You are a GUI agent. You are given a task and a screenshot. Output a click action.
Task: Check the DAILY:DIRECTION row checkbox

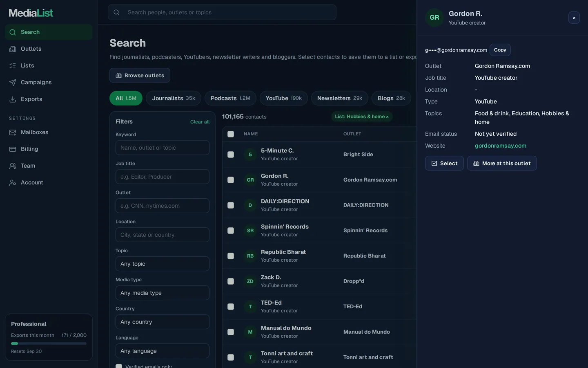(x=231, y=205)
